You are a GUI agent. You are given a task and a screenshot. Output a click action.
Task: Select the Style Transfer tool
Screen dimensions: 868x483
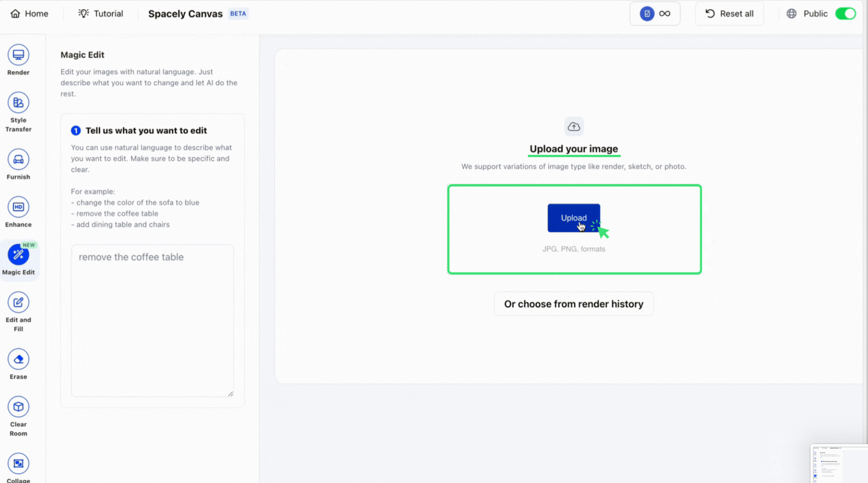click(18, 103)
